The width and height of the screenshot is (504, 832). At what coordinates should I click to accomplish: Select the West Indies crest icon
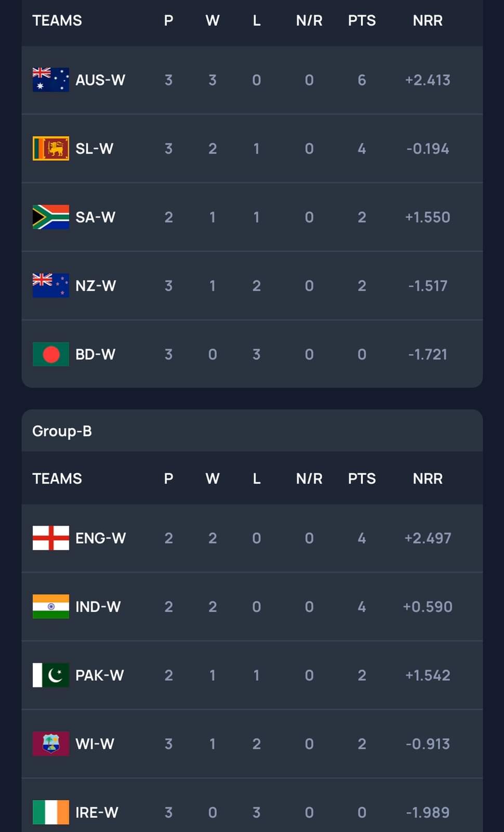click(x=50, y=744)
